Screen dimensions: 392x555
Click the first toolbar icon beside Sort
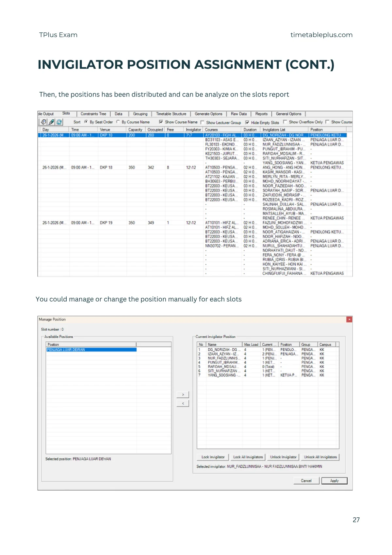[x=43, y=122]
